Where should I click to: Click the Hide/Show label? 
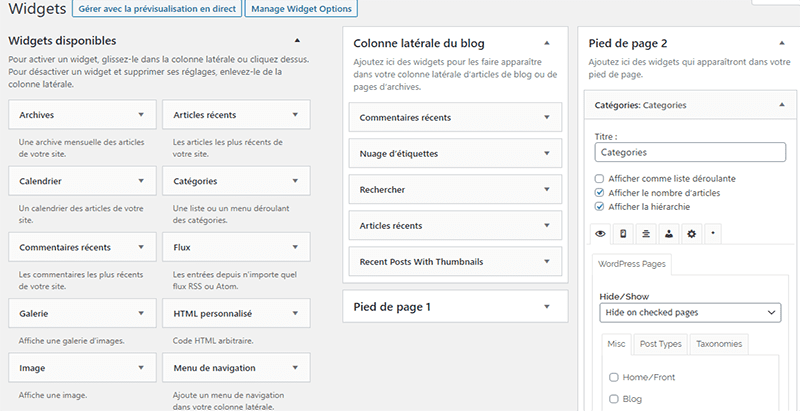pos(624,296)
